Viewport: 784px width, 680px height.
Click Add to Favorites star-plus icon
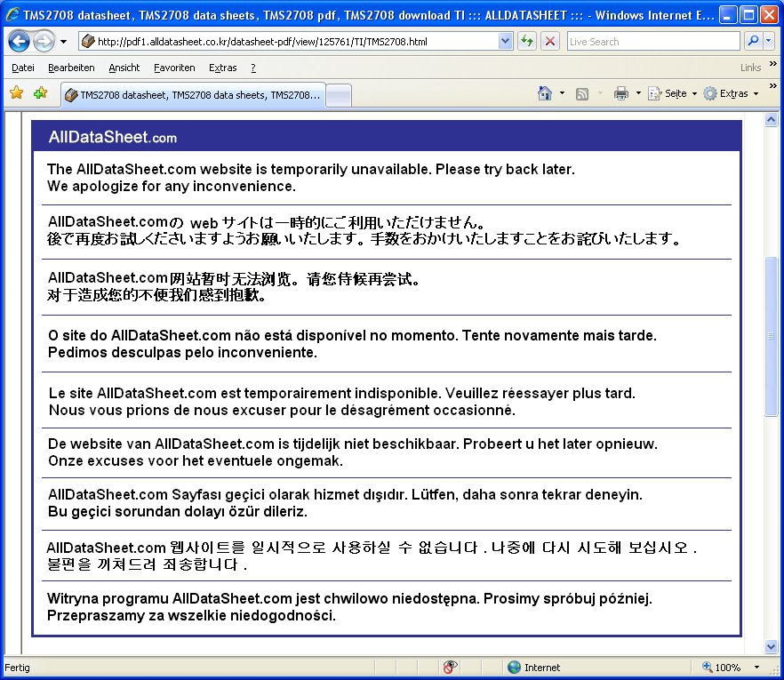pyautogui.click(x=41, y=92)
